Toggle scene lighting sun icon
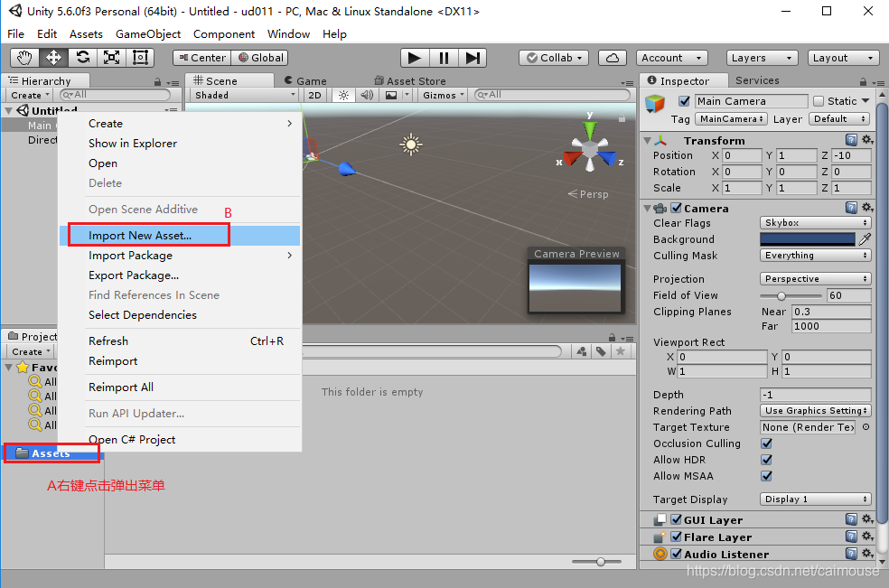889x588 pixels. [x=343, y=95]
